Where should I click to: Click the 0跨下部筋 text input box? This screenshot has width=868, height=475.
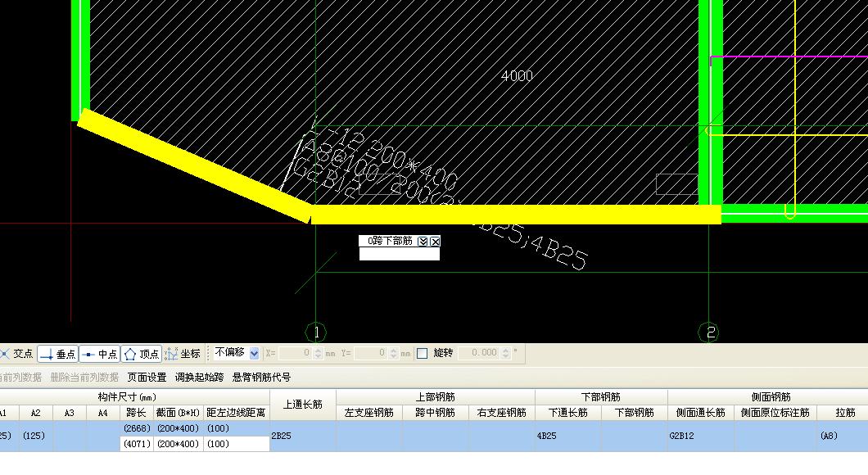pyautogui.click(x=399, y=254)
